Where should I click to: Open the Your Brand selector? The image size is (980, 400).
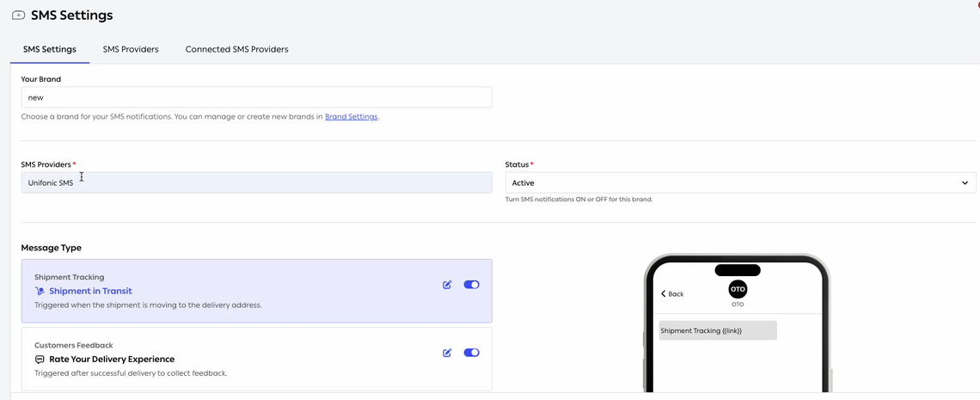[x=256, y=97]
